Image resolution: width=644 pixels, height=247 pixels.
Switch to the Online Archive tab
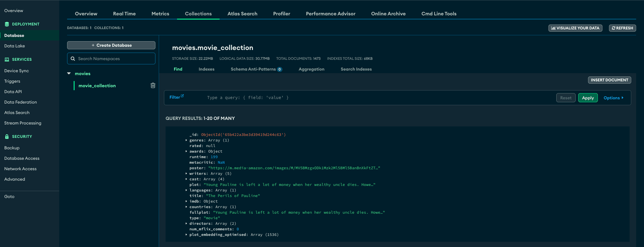(x=388, y=14)
